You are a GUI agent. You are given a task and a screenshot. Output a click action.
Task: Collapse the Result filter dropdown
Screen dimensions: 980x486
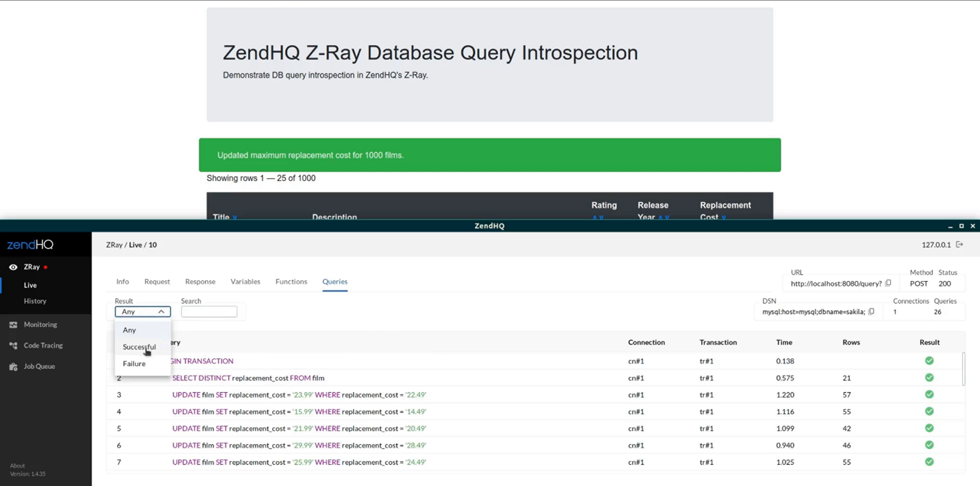click(162, 311)
